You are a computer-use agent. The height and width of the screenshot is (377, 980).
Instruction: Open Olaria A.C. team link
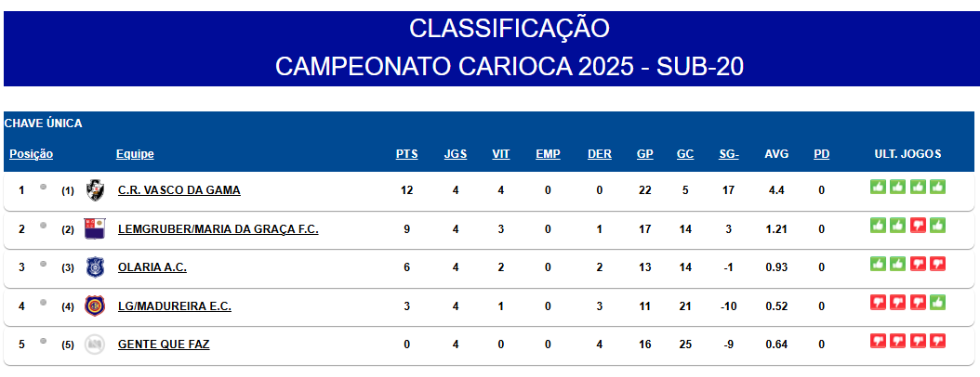[152, 267]
